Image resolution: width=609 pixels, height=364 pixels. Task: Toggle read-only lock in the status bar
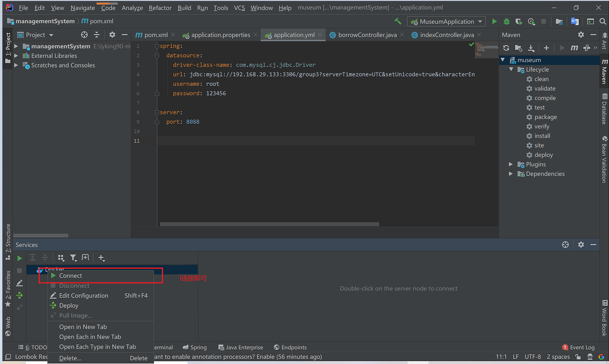click(578, 356)
